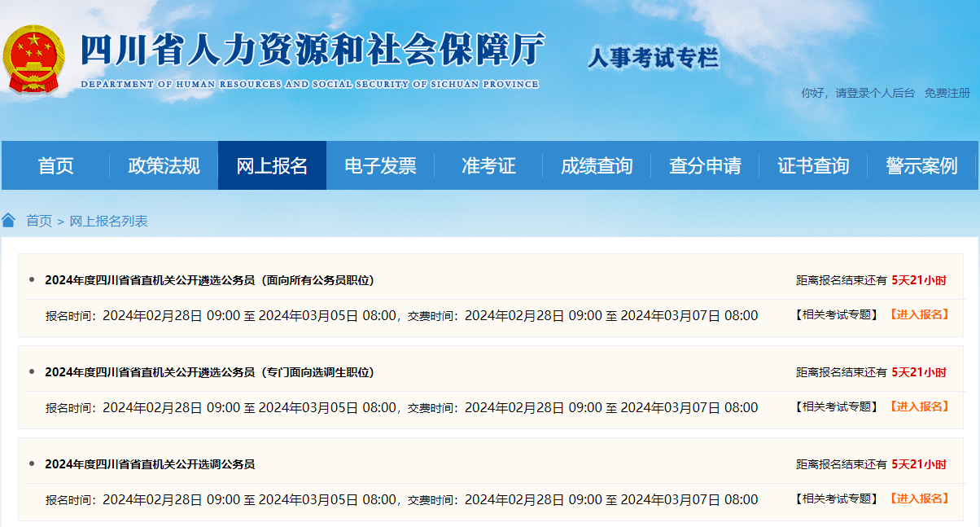Select the 网上报名 navigation tab
This screenshot has height=527, width=980.
coord(272,165)
